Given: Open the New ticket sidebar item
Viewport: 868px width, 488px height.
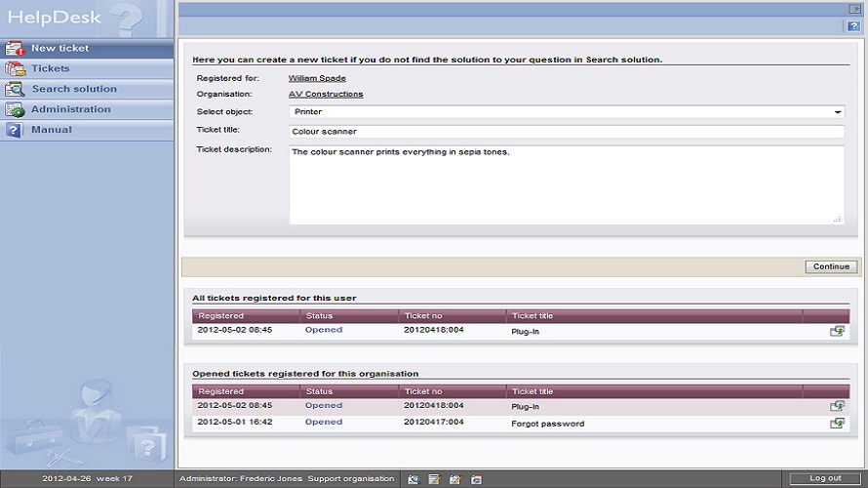Looking at the screenshot, I should coord(87,48).
